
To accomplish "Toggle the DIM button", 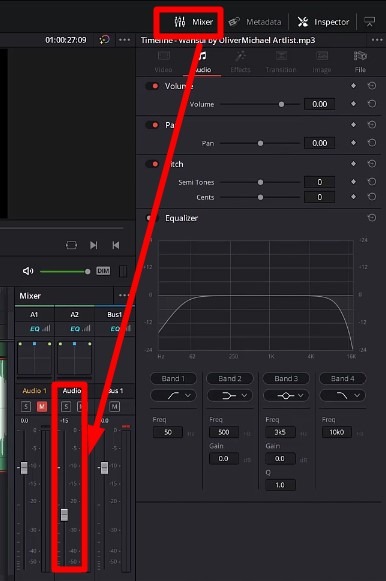I will 103,271.
